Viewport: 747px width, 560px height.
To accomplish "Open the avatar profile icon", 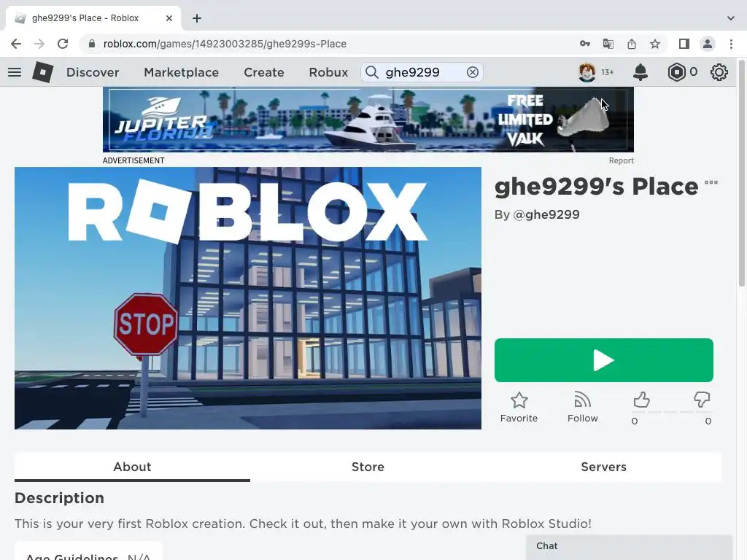I will [587, 72].
